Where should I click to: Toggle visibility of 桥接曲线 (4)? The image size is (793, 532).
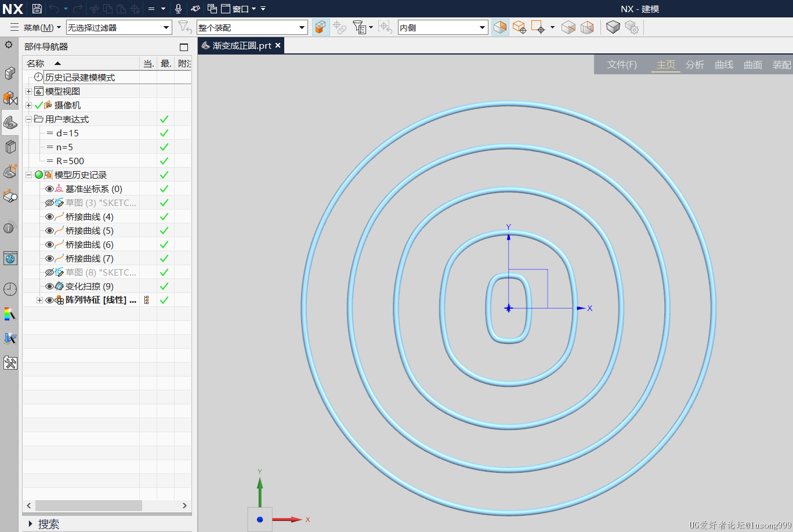coord(49,216)
